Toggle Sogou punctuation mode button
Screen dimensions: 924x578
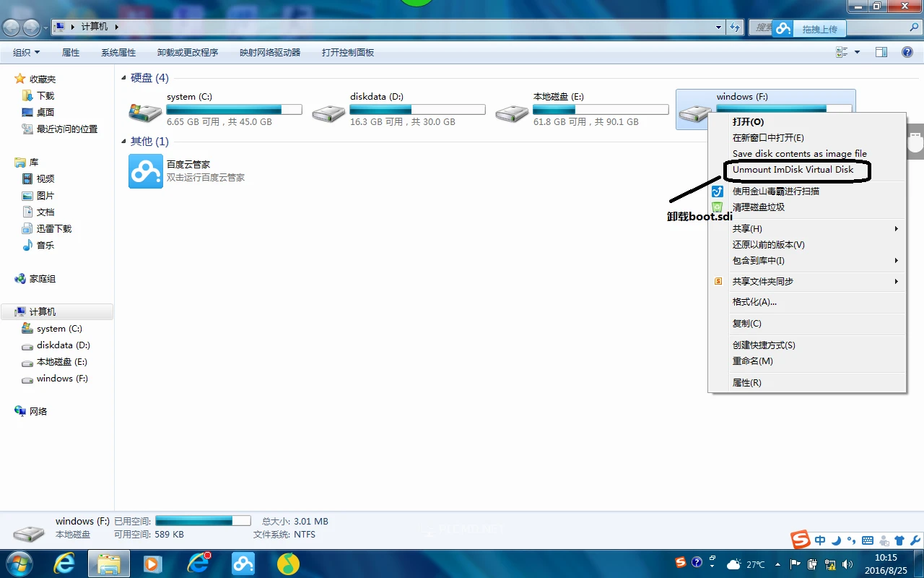pyautogui.click(x=851, y=540)
